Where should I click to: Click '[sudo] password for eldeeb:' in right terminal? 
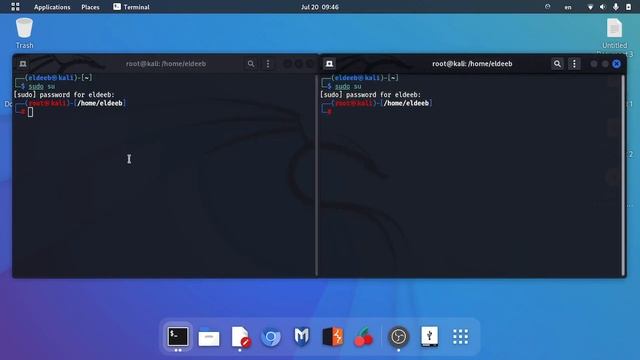point(370,95)
